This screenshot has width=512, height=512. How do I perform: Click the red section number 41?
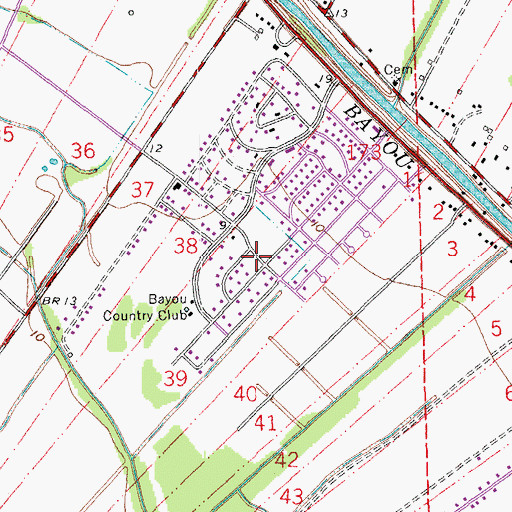tap(265, 423)
